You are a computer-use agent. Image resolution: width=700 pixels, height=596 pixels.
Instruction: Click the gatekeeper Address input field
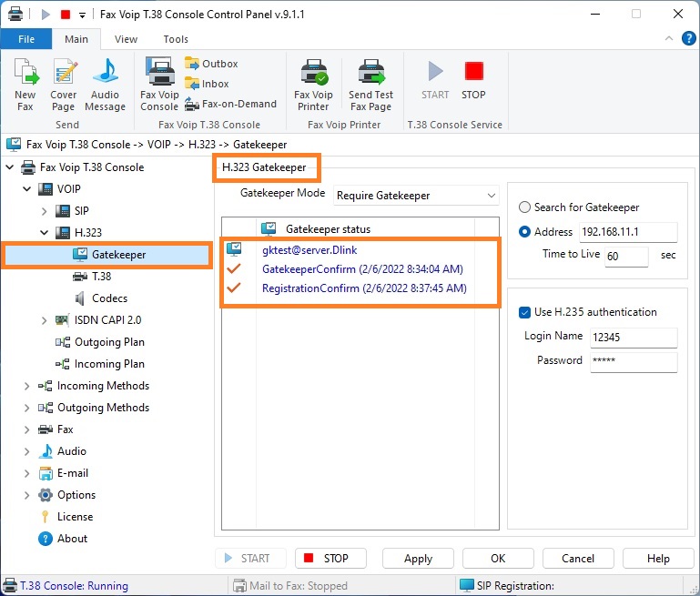628,232
